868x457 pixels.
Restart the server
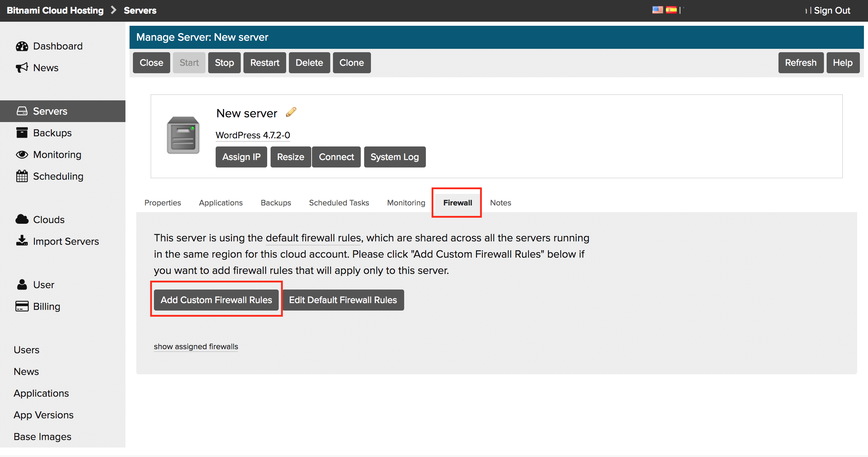point(265,63)
